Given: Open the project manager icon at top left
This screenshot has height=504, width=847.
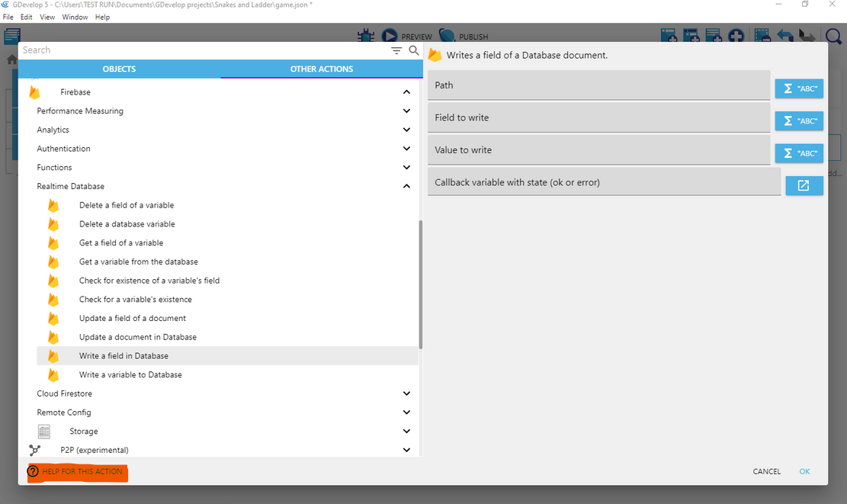Looking at the screenshot, I should coord(12,36).
